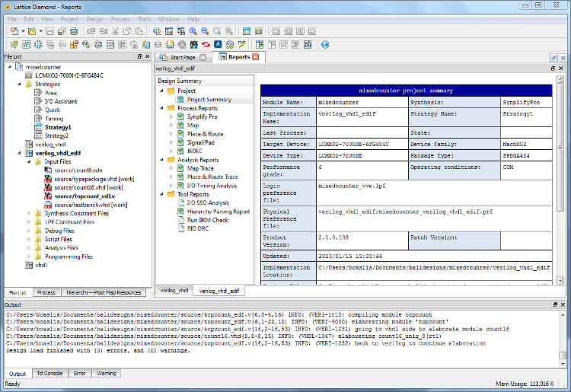Screen dimensions: 571x392
Task: Expand the Map report node
Action: pos(171,126)
